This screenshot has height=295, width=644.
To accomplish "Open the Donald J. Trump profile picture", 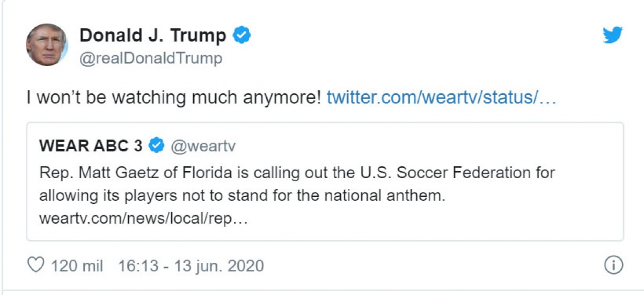I will pyautogui.click(x=47, y=45).
